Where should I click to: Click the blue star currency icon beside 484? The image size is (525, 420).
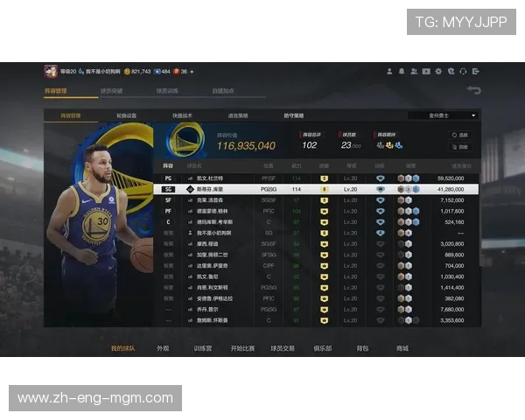[x=157, y=72]
